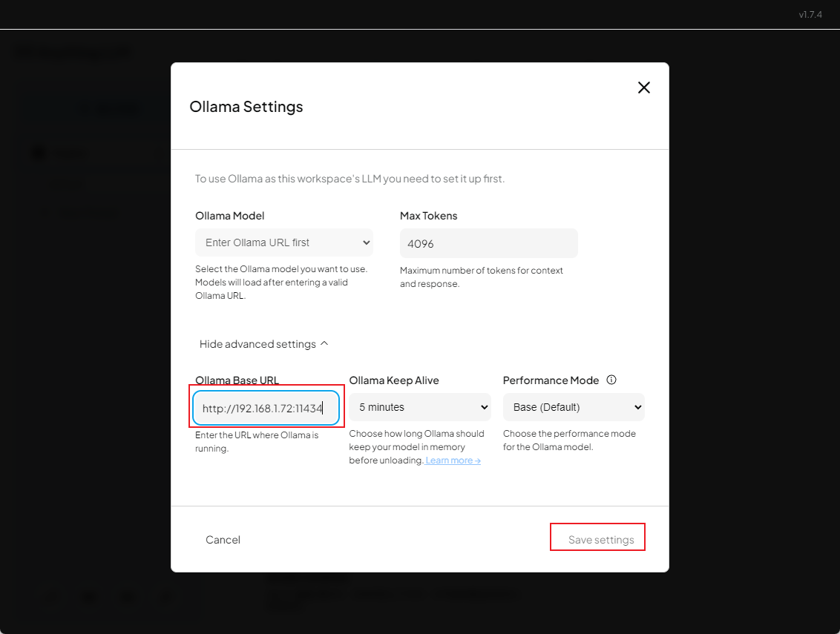Open the Performance Mode dropdown
Screen dimensions: 840x634
click(574, 407)
